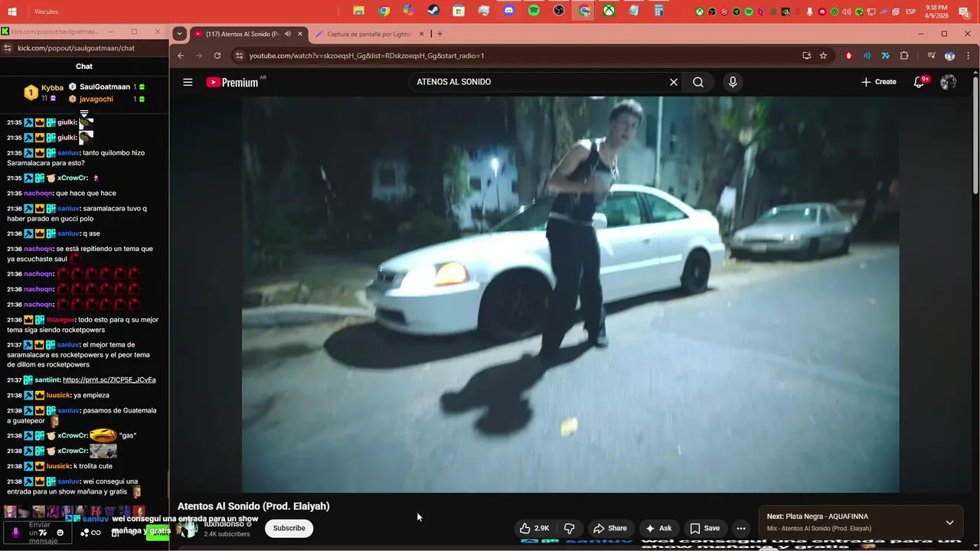Click username SaulGoatmaan in leaderboard
The height and width of the screenshot is (551, 980).
105,86
